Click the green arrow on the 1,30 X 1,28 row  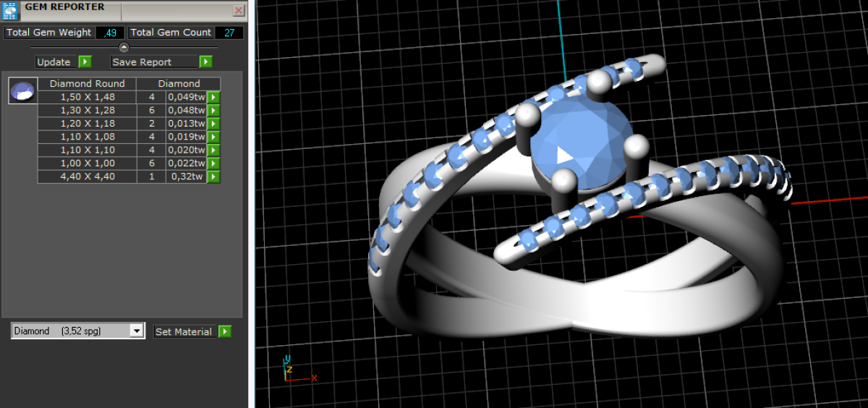click(x=213, y=111)
